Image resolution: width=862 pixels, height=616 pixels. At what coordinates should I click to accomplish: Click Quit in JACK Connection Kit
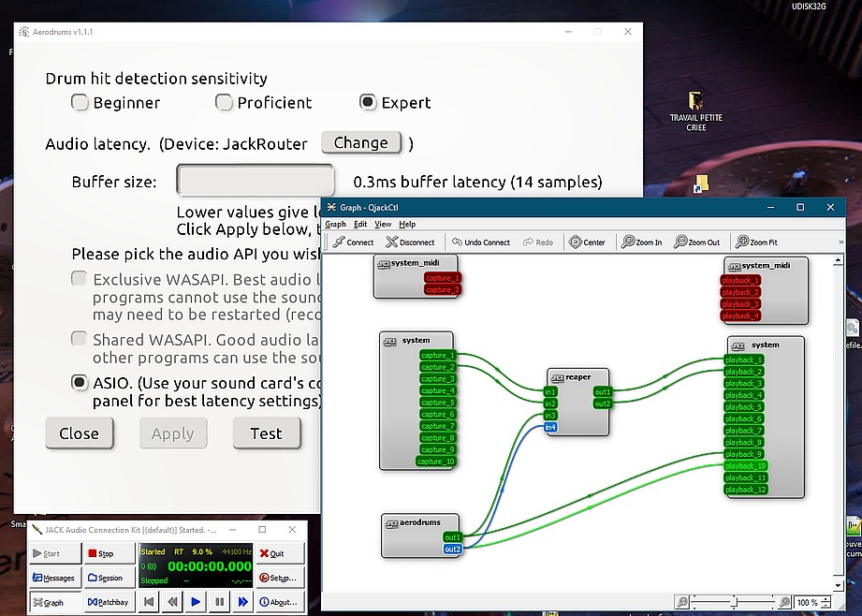click(x=281, y=553)
